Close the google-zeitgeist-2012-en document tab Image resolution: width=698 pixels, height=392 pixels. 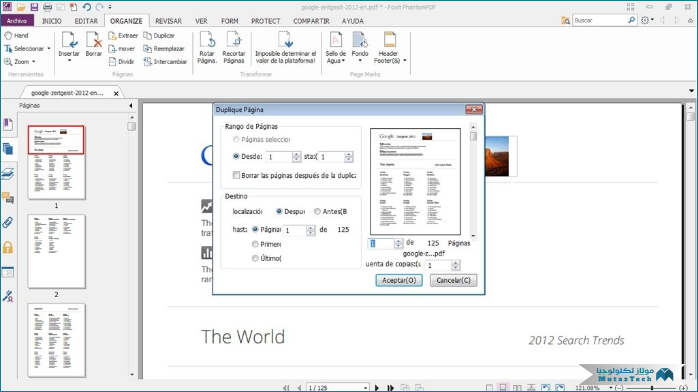[116, 93]
